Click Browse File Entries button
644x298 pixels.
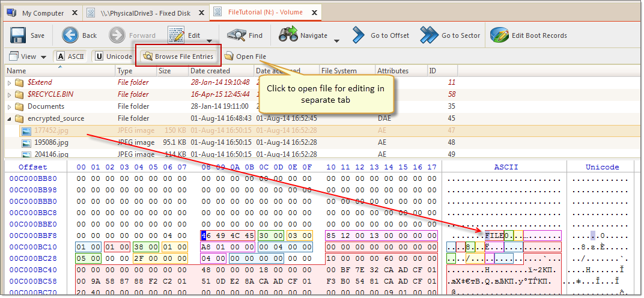tap(178, 56)
